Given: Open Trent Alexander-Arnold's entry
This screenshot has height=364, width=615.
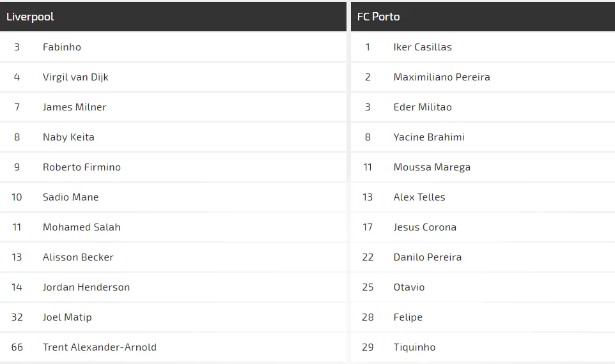Looking at the screenshot, I should coord(100,347).
